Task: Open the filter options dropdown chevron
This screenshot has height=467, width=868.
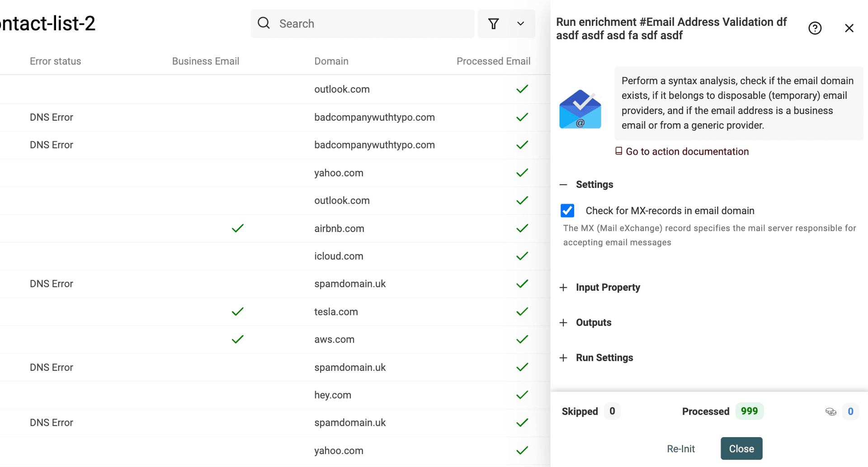Action: tap(520, 24)
